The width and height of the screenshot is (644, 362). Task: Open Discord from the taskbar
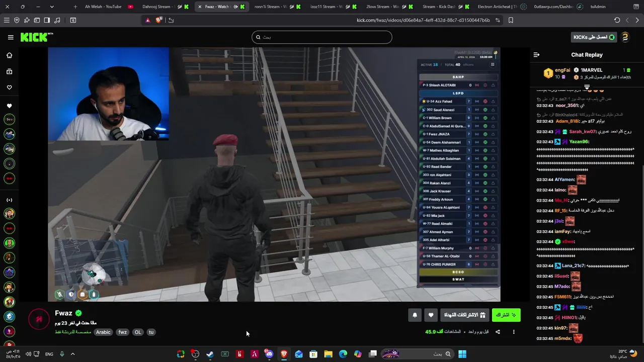(x=269, y=354)
